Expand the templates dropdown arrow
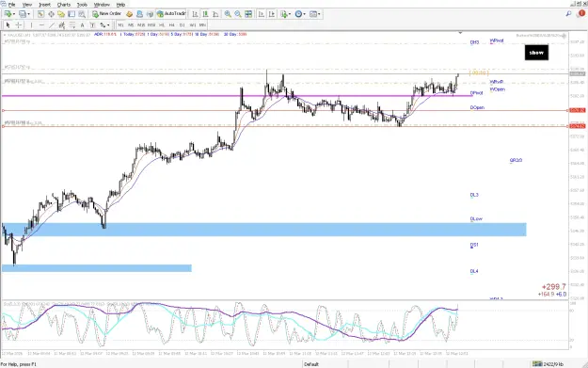Viewport: 588px width, 368px height. (319, 14)
